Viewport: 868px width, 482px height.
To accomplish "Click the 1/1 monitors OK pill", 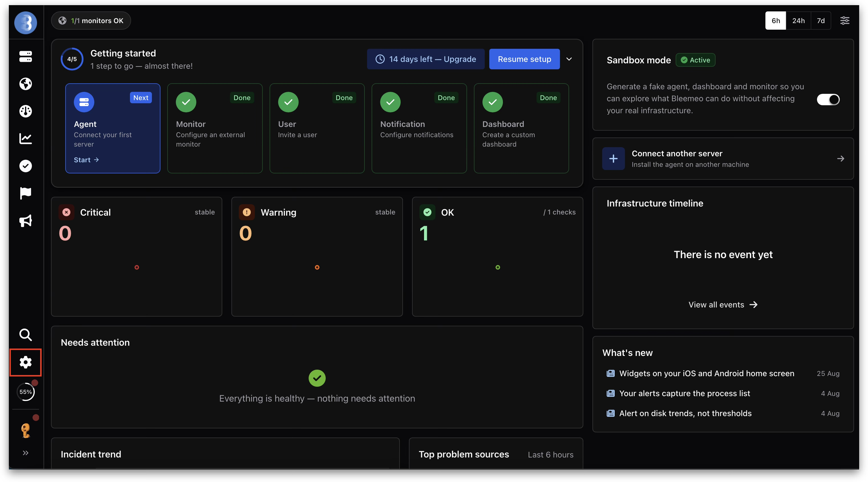I will pos(91,21).
